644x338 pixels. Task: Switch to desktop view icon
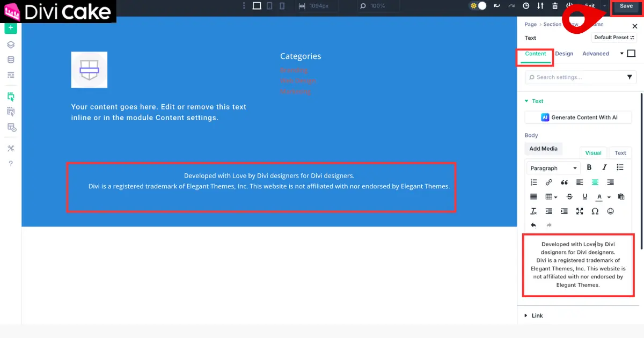[x=257, y=6]
